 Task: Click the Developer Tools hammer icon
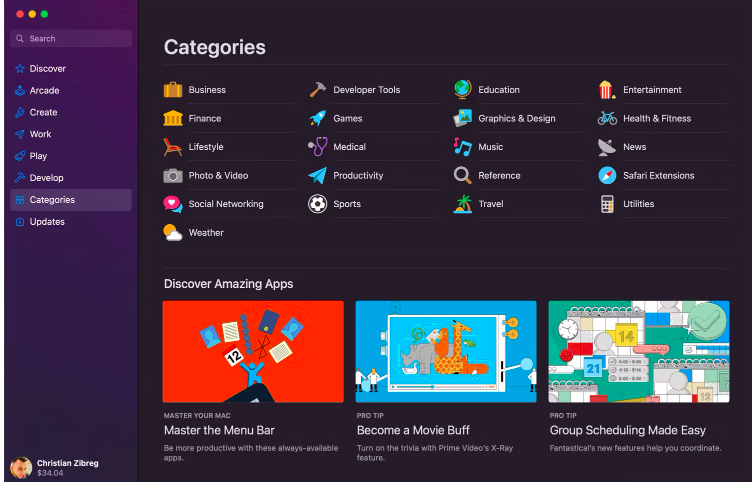(317, 90)
